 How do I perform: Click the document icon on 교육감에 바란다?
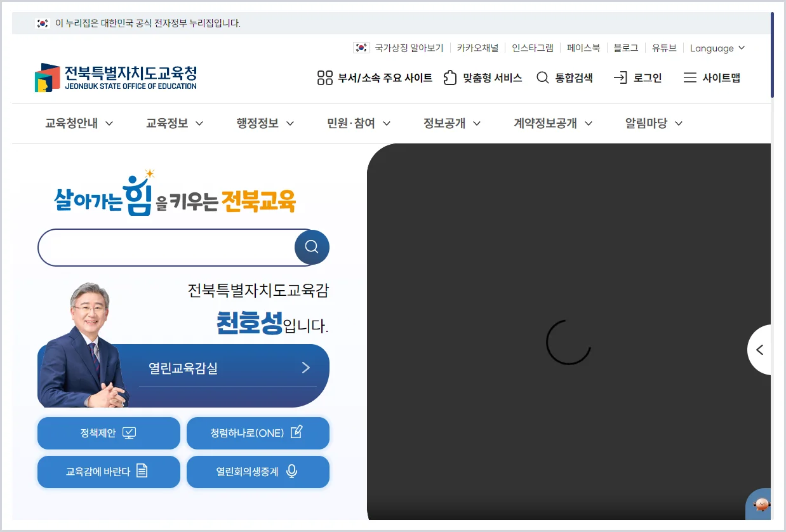(142, 471)
